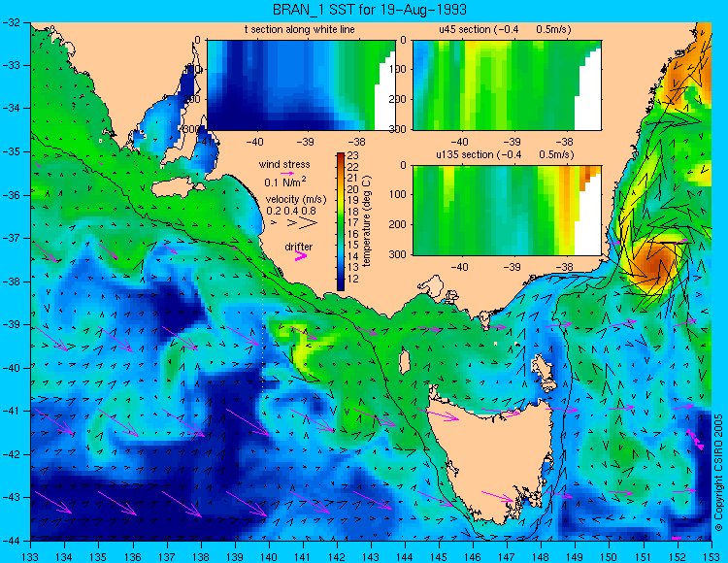728x563 pixels.
Task: Click the '147' longitude label on bottom axis
Action: point(507,556)
